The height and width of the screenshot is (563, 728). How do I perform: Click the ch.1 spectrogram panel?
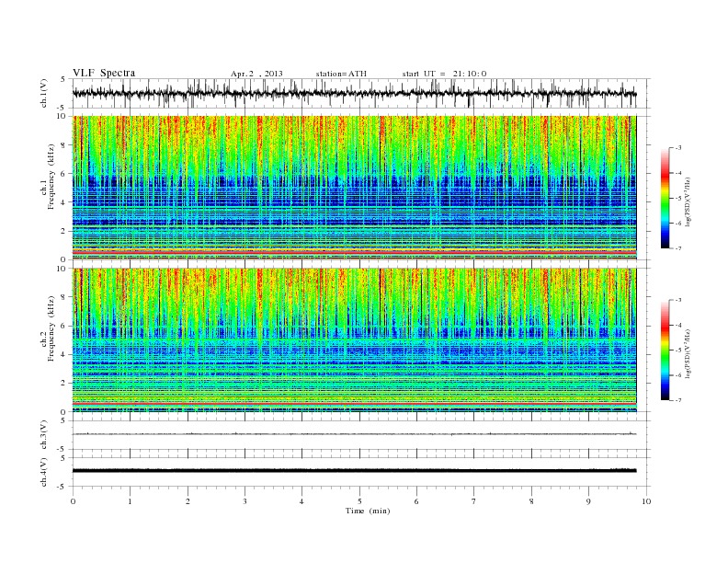[355, 188]
